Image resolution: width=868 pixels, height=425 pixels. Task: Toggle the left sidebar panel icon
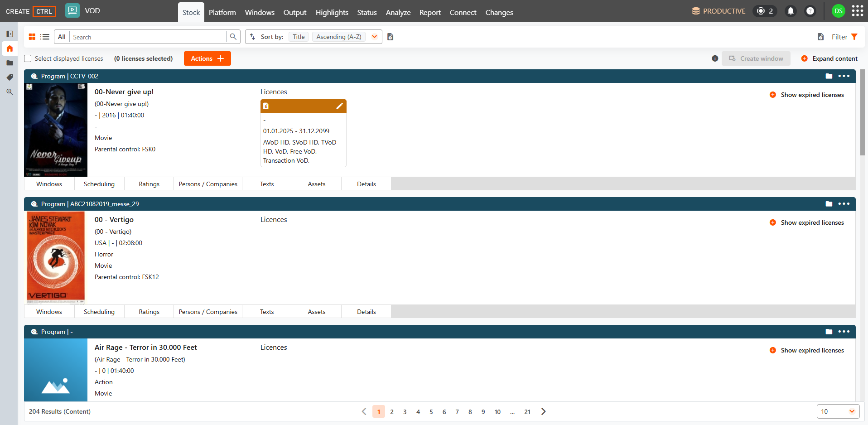[x=10, y=34]
